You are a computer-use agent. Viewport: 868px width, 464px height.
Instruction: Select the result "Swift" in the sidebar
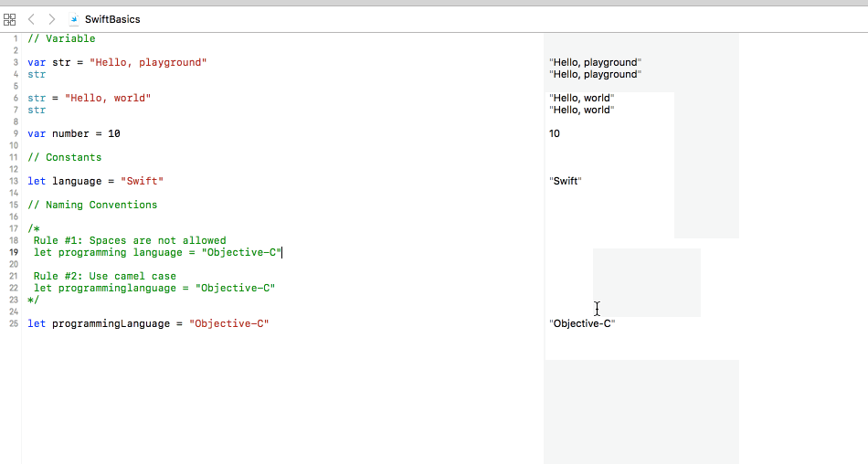566,181
